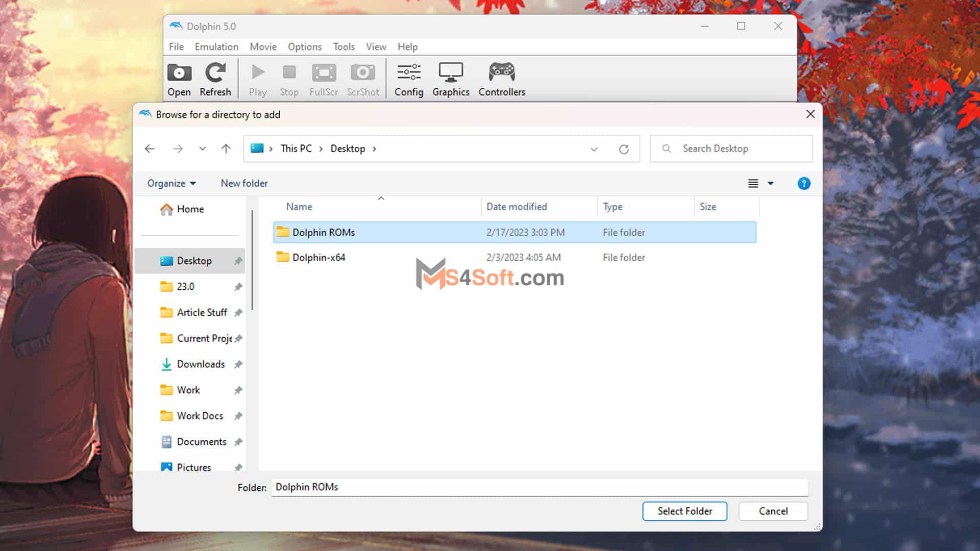Select the Dolphin-x64 folder
Viewport: 980px width, 551px height.
(514, 257)
